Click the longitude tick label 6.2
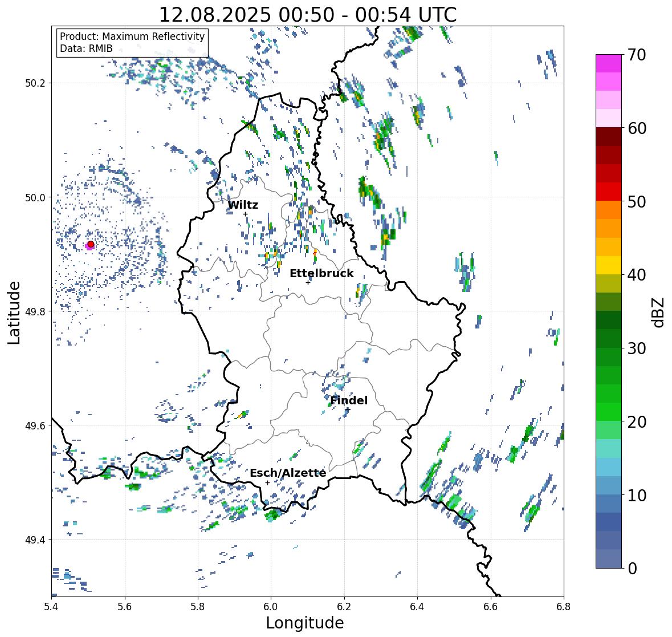This screenshot has width=672, height=637. pyautogui.click(x=344, y=606)
